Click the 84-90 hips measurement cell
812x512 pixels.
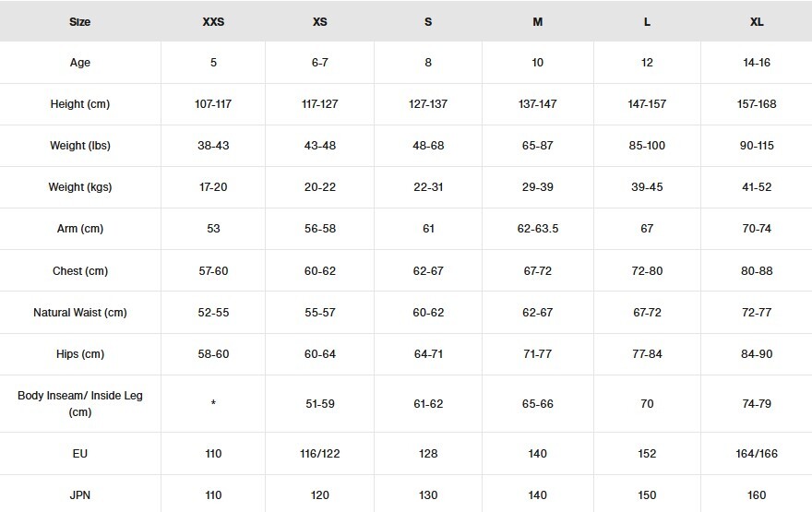tap(757, 354)
